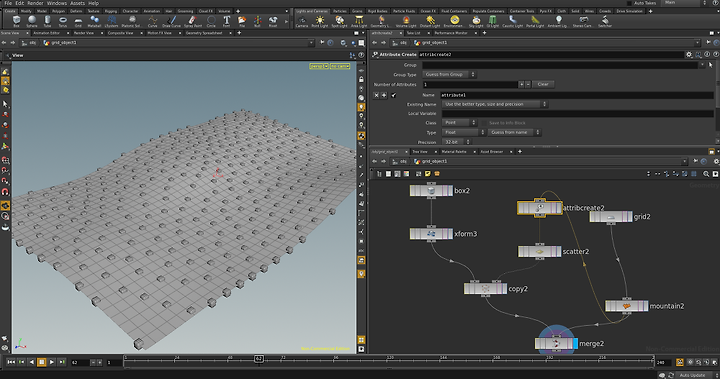The image size is (720, 379).
Task: Click the Switcher shelf tool
Action: pyautogui.click(x=605, y=21)
